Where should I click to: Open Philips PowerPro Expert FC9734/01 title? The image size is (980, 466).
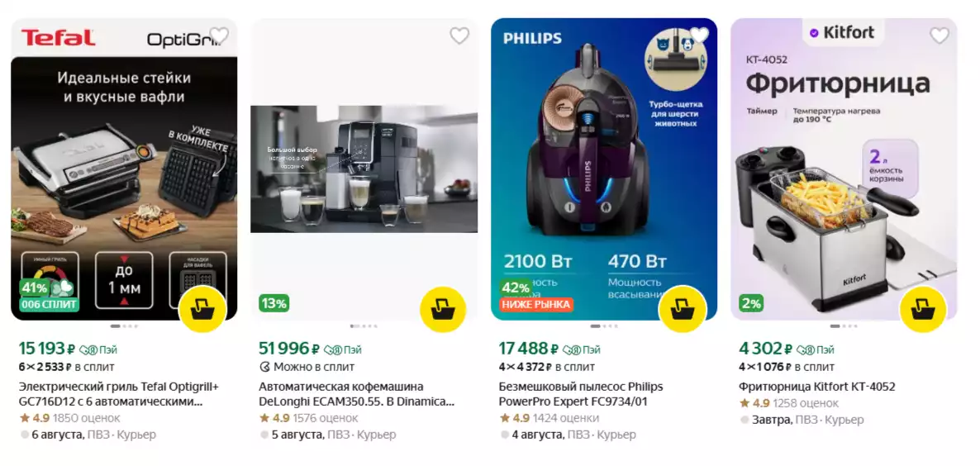(x=581, y=394)
